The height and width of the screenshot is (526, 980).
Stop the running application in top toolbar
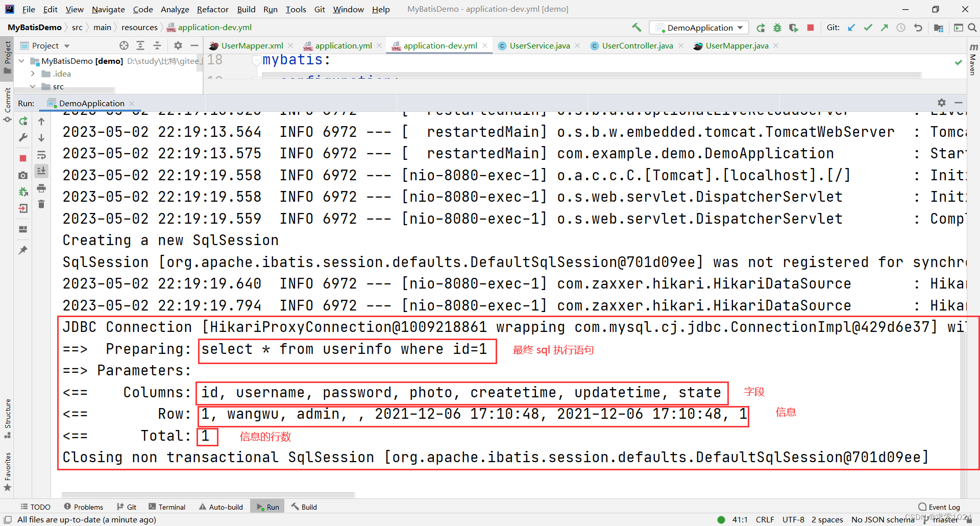click(810, 28)
